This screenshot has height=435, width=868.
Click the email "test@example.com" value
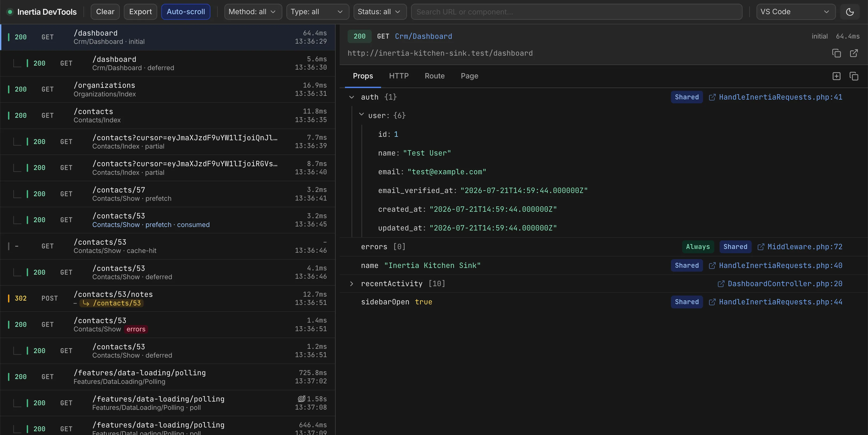point(447,172)
